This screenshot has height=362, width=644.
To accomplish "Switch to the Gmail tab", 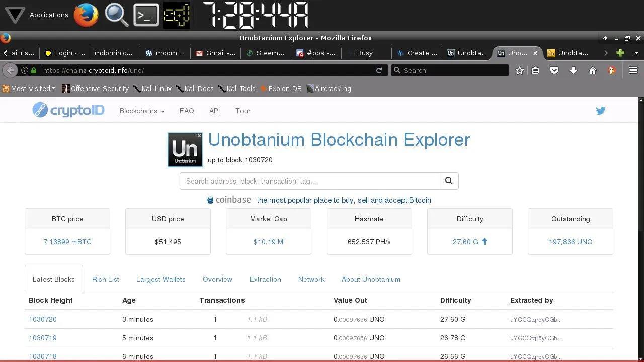I will (215, 53).
